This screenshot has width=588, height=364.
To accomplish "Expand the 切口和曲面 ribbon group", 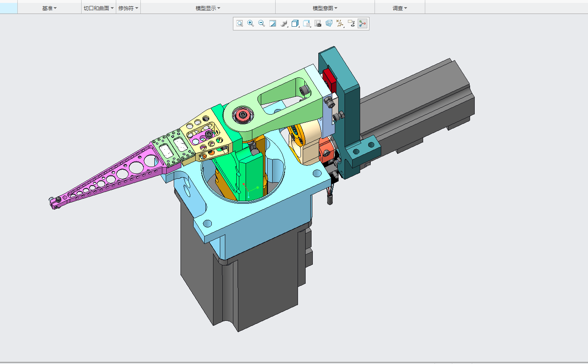I will click(98, 8).
